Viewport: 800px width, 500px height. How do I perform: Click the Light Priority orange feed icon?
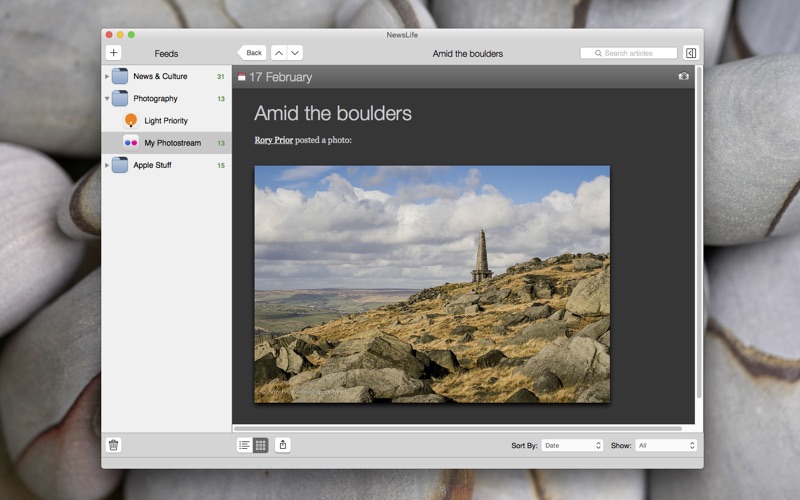pos(131,120)
